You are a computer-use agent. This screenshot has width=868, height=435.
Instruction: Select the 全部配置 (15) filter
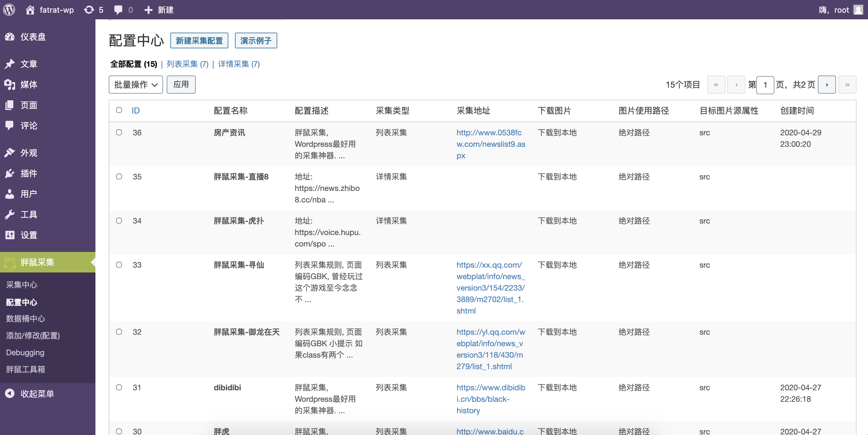coord(134,64)
